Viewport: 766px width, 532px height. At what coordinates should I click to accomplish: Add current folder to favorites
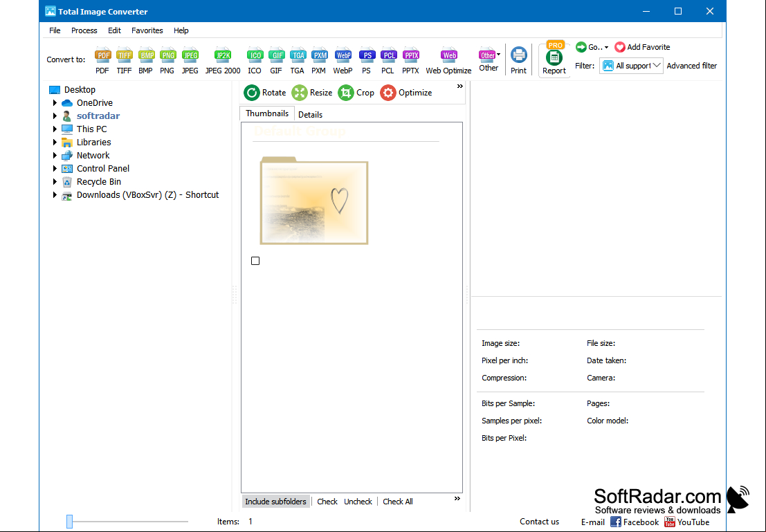pos(642,47)
